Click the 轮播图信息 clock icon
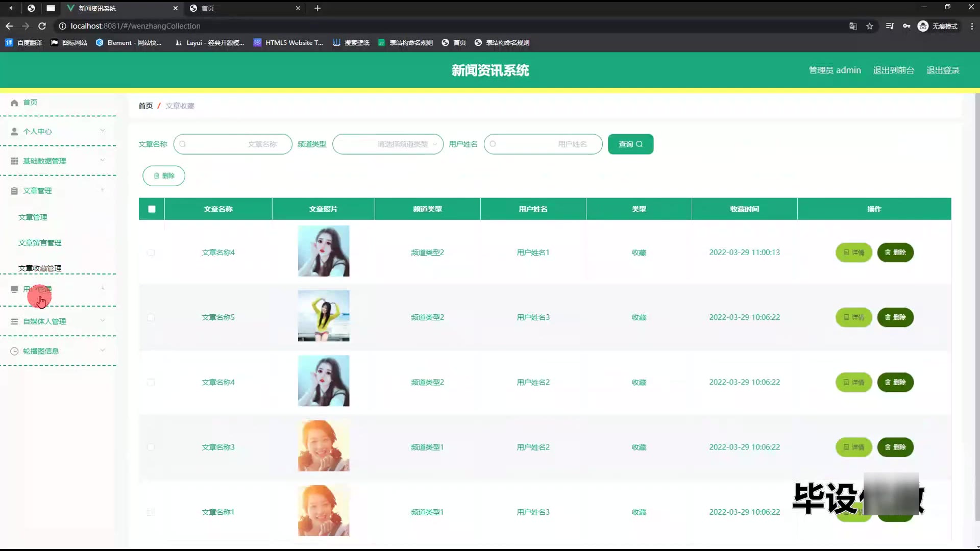Image resolution: width=980 pixels, height=551 pixels. 14,351
